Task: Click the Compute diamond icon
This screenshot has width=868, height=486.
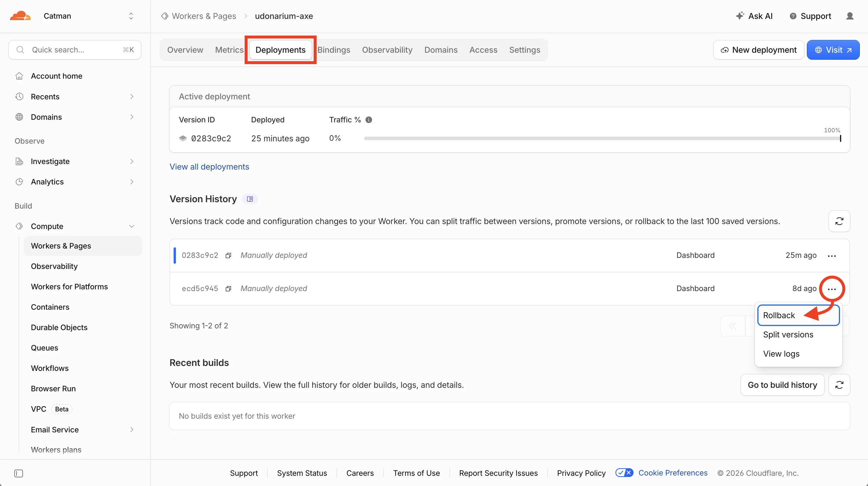Action: click(19, 226)
